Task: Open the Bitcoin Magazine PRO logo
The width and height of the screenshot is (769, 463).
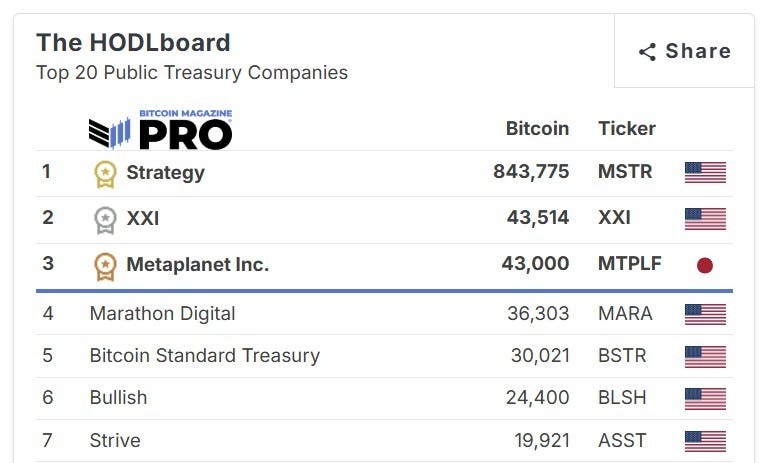Action: click(x=160, y=129)
